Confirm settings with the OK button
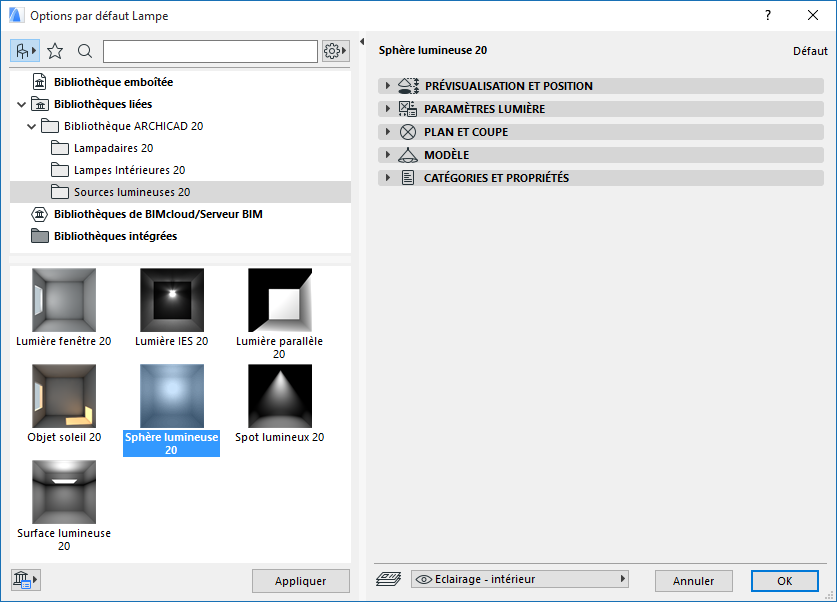The width and height of the screenshot is (837, 602). pyautogui.click(x=785, y=581)
